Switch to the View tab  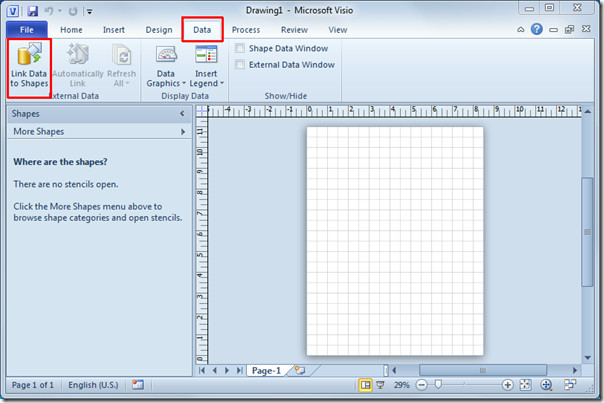tap(338, 30)
